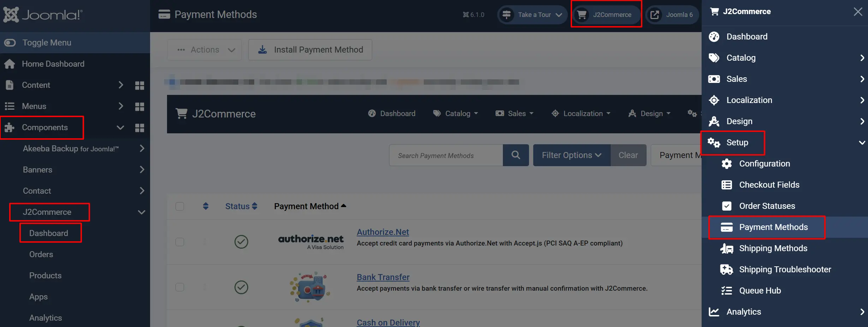Close the J2Commerce flyout panel
The height and width of the screenshot is (327, 868).
[858, 12]
